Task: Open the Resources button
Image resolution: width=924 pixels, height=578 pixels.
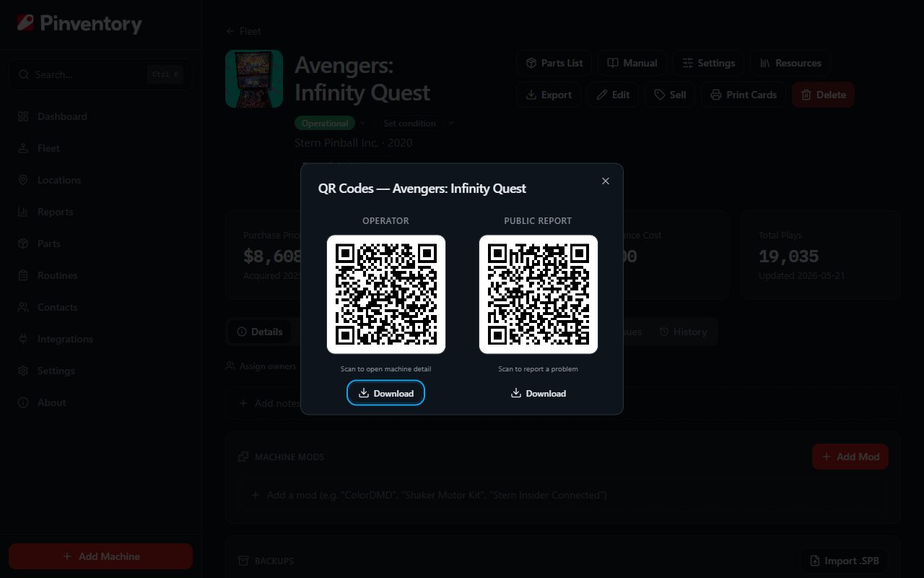Action: 790,63
